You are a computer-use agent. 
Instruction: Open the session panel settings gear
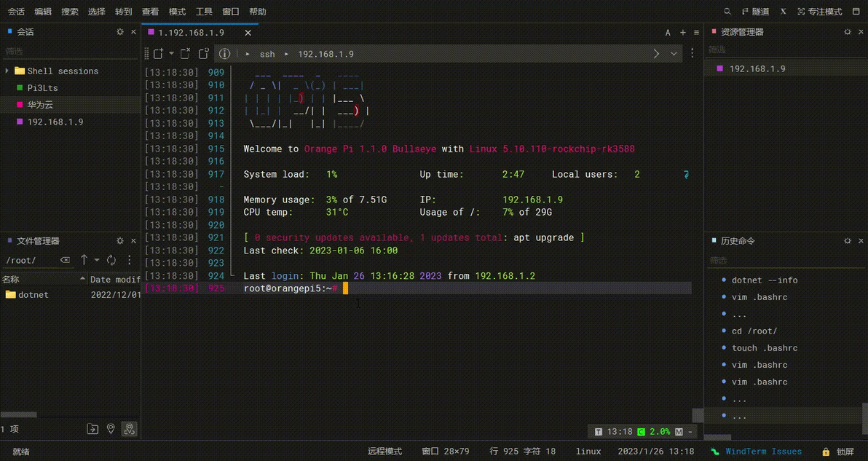[x=120, y=32]
